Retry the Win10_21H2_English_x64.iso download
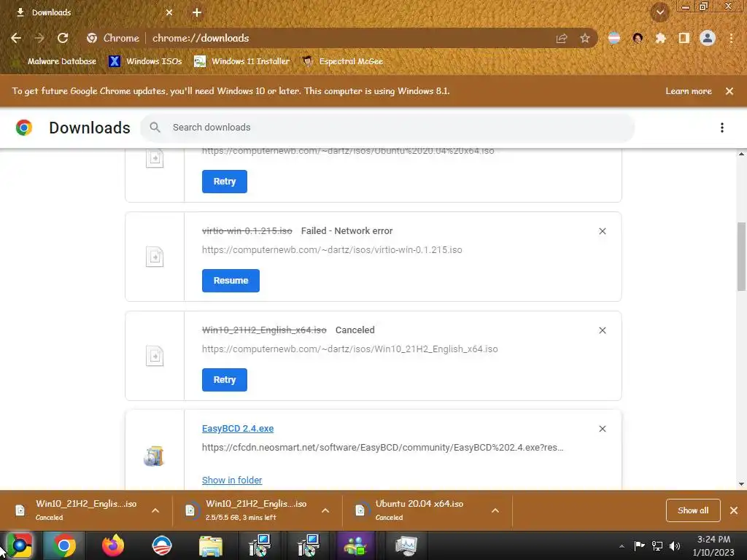747x560 pixels. point(225,379)
